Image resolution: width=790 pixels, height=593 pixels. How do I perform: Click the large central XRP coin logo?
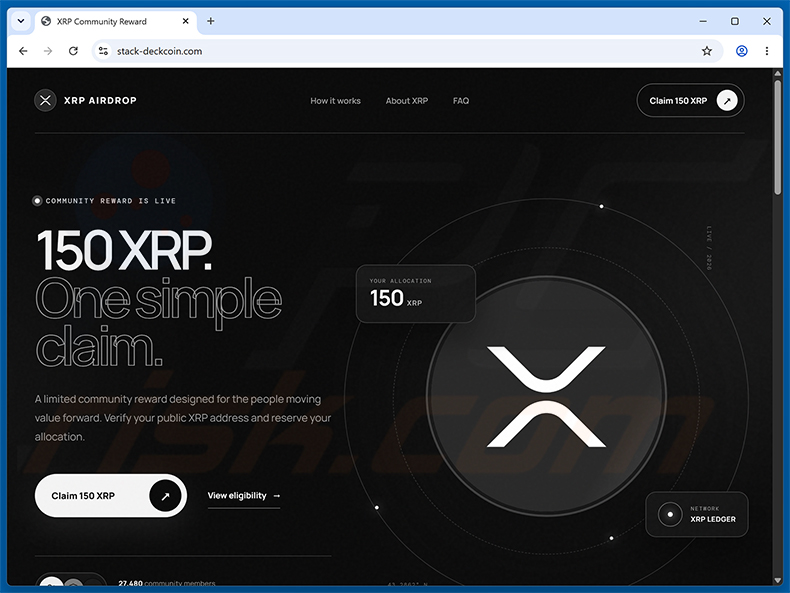[x=546, y=396]
